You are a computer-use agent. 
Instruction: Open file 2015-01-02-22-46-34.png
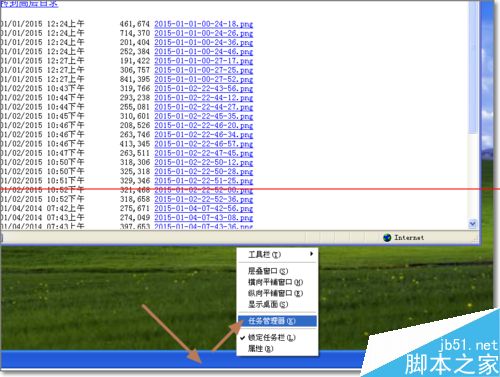203,135
